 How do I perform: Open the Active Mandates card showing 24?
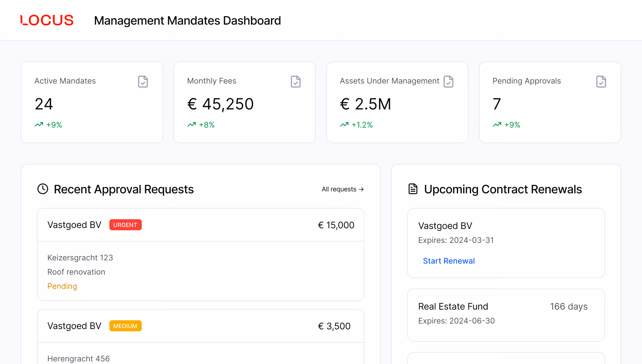(x=92, y=102)
